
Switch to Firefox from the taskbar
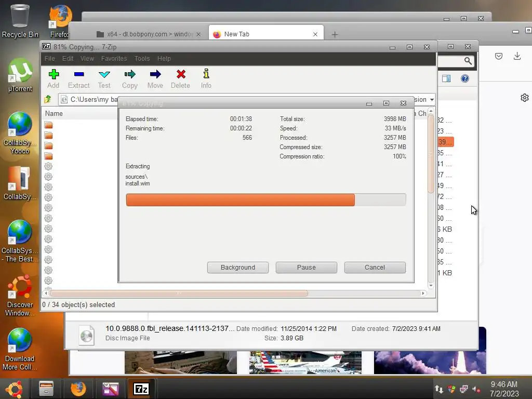click(78, 389)
